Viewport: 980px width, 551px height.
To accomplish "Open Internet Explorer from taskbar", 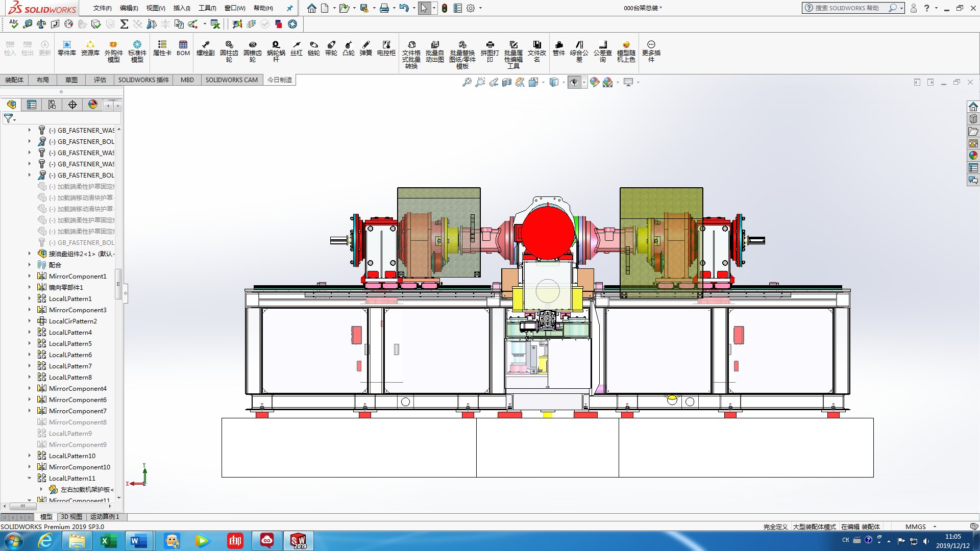I will [45, 541].
